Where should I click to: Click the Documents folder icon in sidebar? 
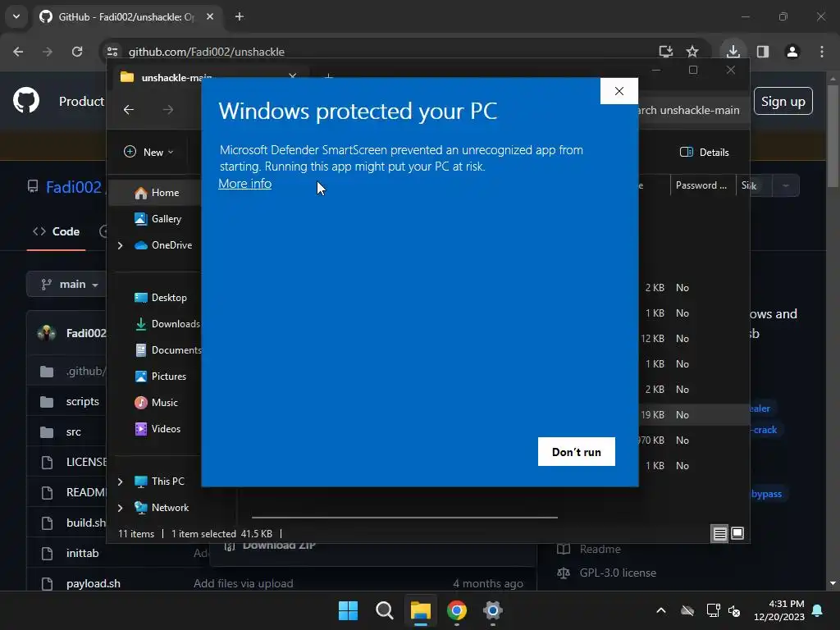(141, 350)
